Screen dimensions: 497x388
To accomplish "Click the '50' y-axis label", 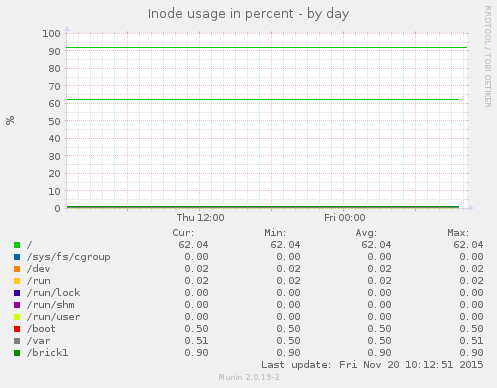I will [x=54, y=121].
